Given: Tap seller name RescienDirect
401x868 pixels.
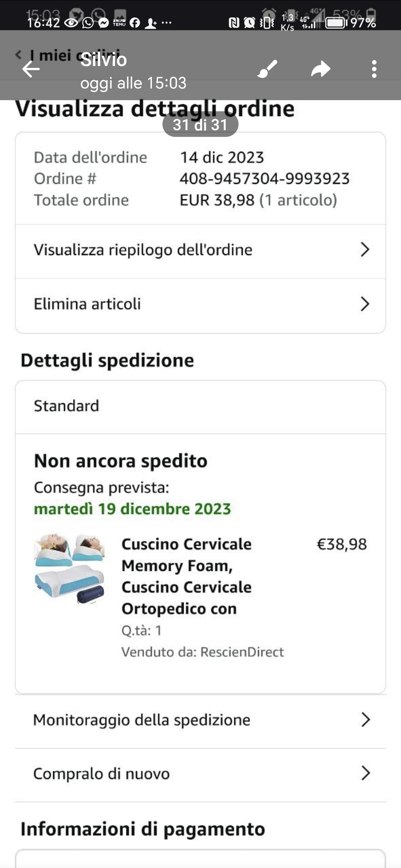Looking at the screenshot, I should pyautogui.click(x=242, y=652).
